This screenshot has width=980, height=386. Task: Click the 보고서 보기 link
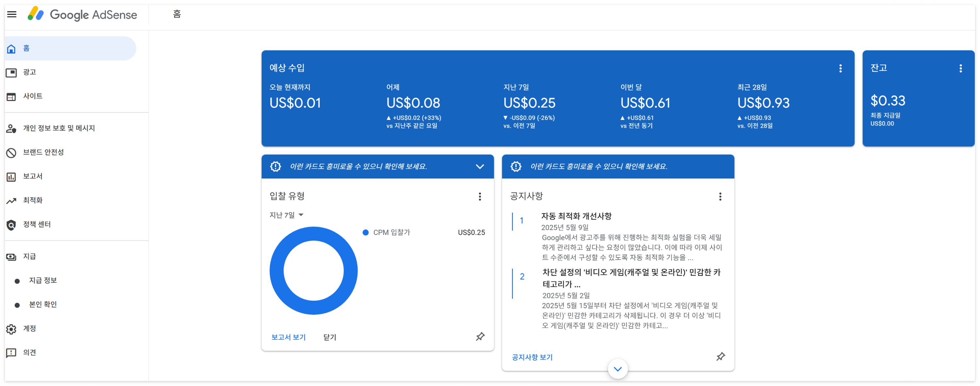pyautogui.click(x=288, y=337)
